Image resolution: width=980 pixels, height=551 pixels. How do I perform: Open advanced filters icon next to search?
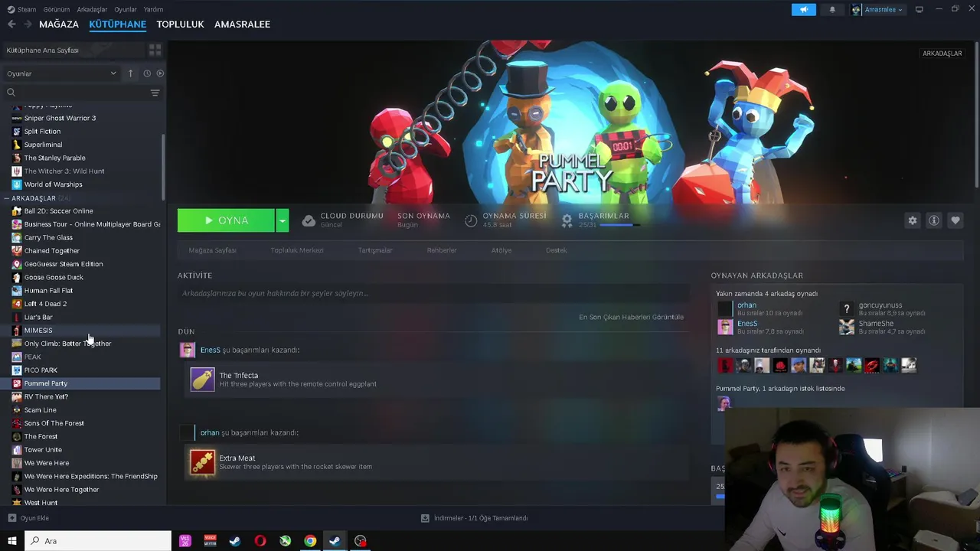155,93
